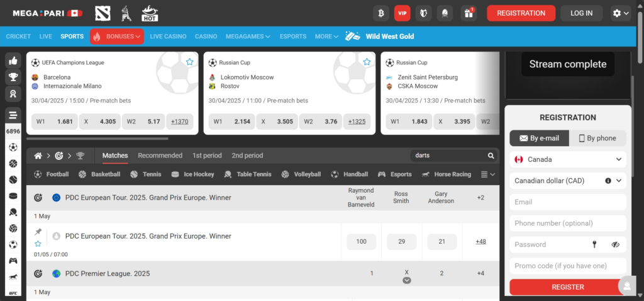Select the tennis ball sidebar icon

coord(13,179)
